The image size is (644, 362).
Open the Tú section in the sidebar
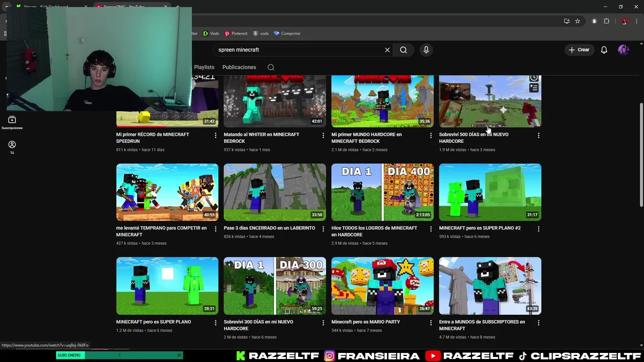12,147
